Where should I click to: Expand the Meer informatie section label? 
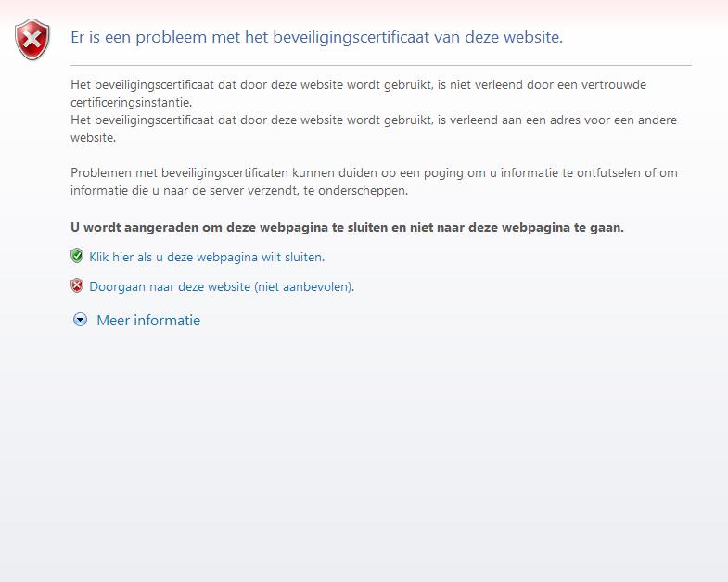tap(148, 321)
